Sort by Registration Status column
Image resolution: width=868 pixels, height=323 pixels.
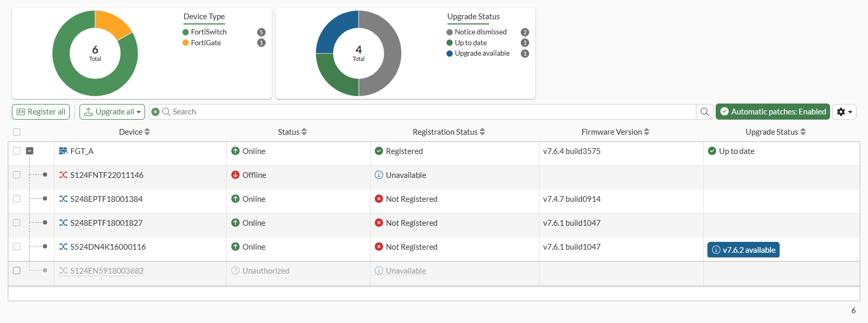(x=449, y=132)
